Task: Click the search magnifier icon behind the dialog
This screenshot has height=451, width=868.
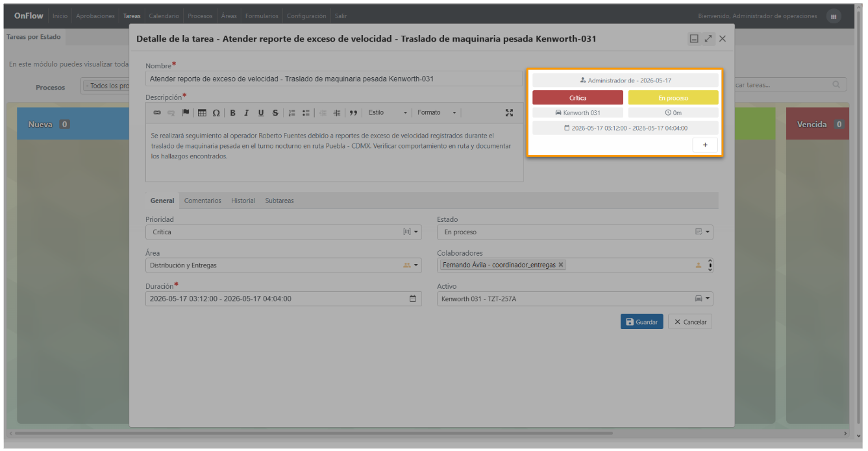Action: [x=836, y=84]
